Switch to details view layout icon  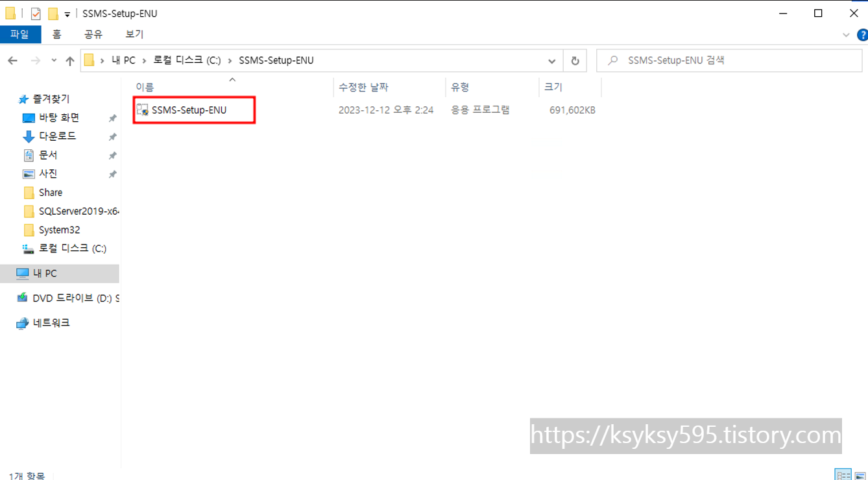(843, 475)
